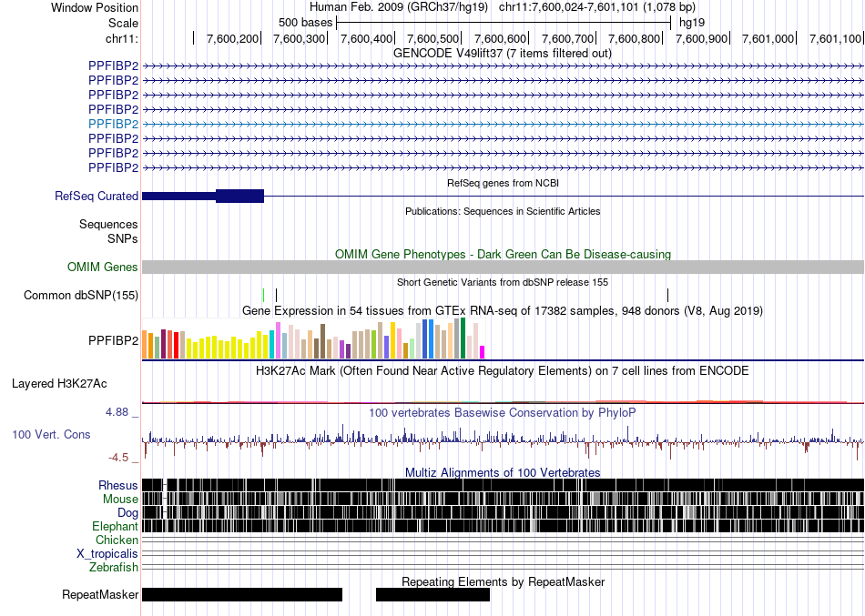
Task: Click the chr11: ruler label
Action: [122, 38]
